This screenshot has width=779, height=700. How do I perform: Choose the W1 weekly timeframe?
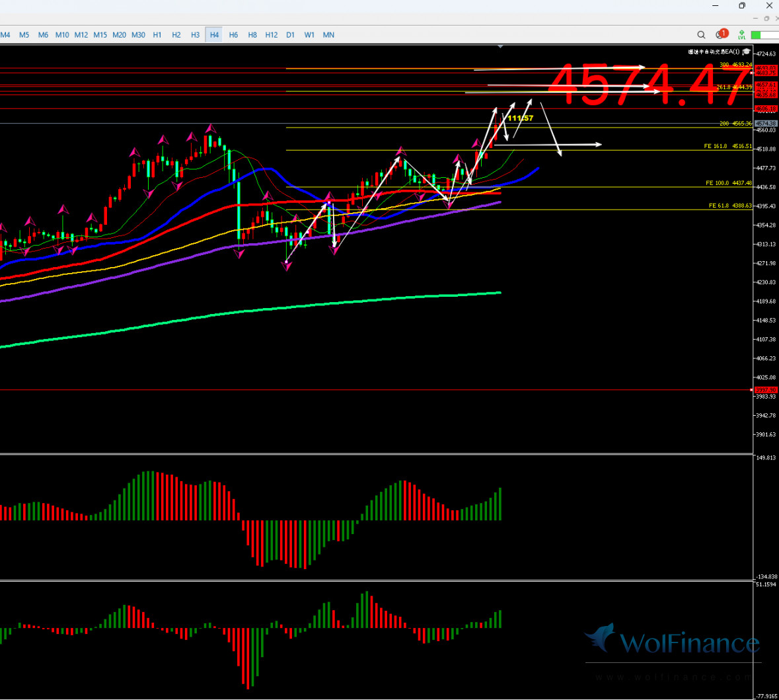(x=309, y=35)
